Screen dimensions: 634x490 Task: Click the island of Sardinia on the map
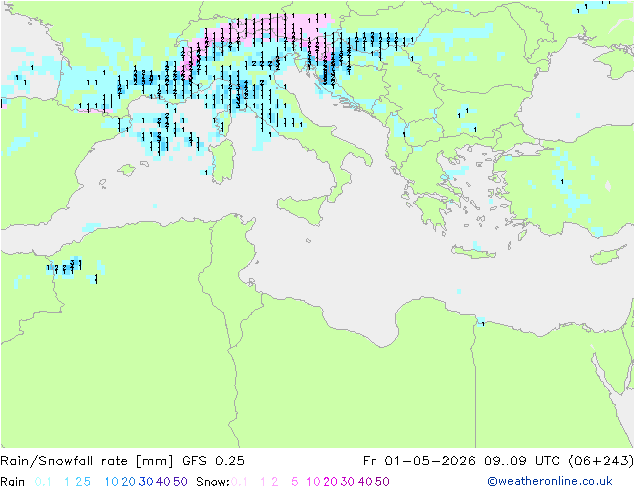point(222,161)
